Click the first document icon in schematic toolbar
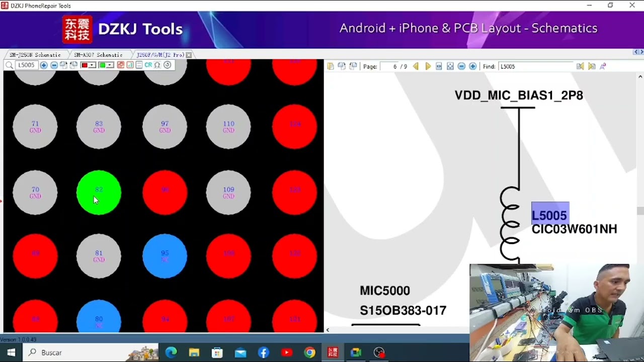This screenshot has height=362, width=644. click(331, 66)
